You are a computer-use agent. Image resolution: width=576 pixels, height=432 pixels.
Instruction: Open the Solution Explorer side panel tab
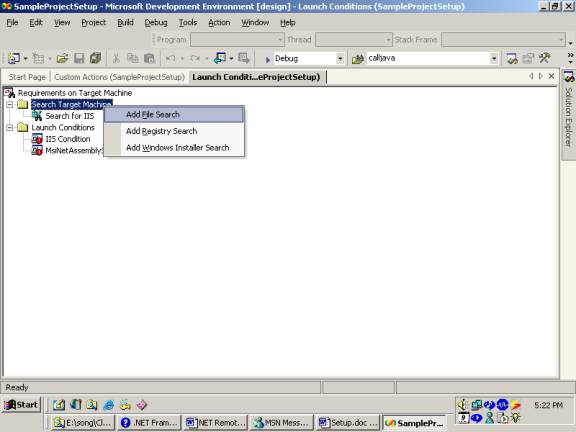569,114
